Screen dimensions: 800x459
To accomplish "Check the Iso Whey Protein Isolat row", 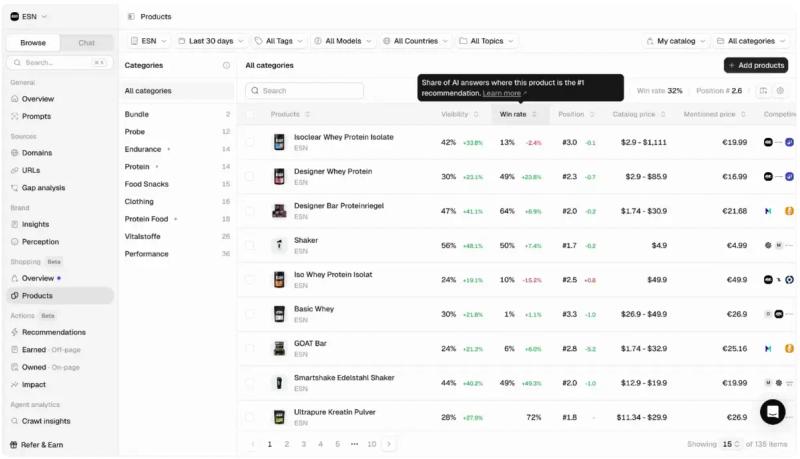I will tap(250, 279).
